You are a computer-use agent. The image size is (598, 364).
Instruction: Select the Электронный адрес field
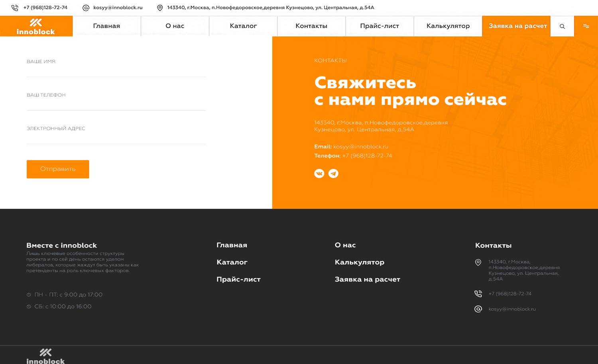[116, 135]
